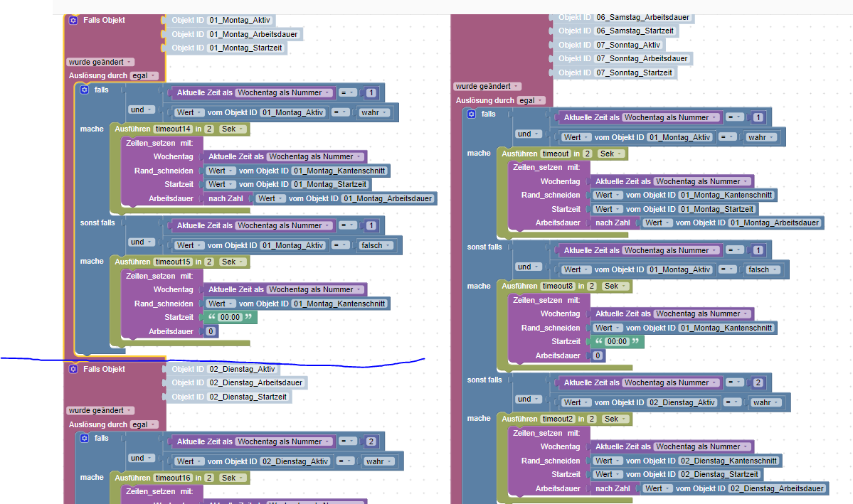853x504 pixels.
Task: Open und operator dropdown above timeout14
Action: click(x=142, y=109)
